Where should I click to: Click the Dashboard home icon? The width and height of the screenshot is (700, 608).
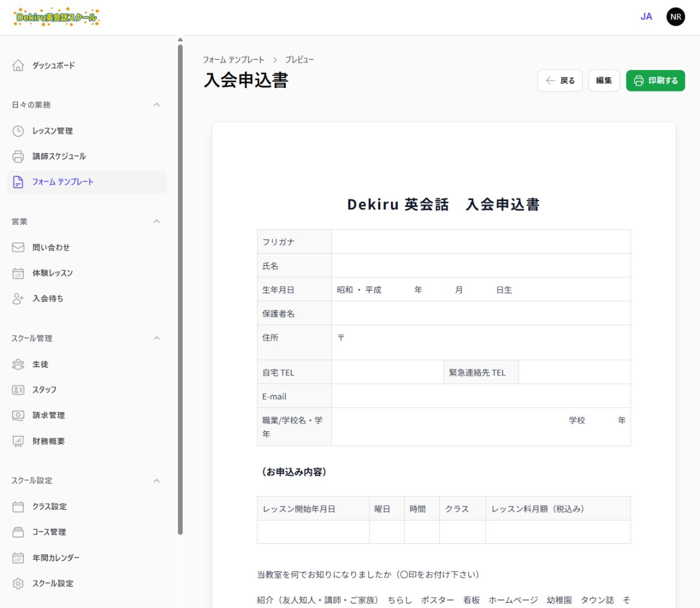pyautogui.click(x=18, y=65)
